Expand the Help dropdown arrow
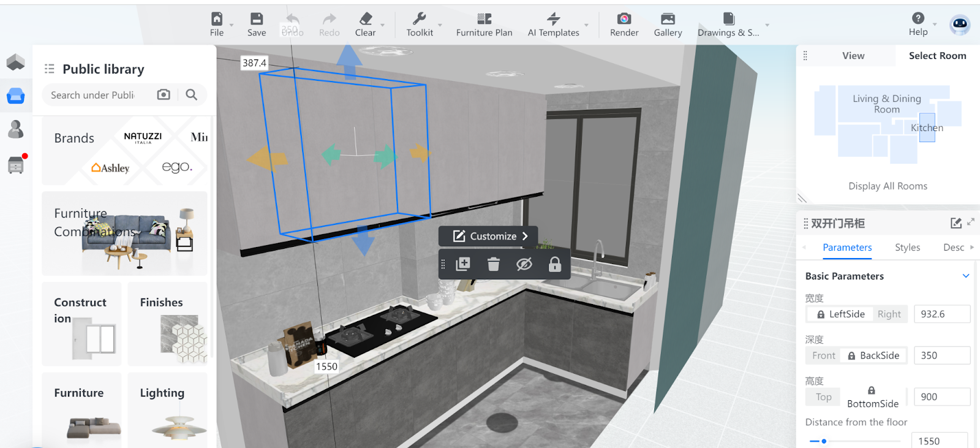The image size is (980, 448). (935, 26)
